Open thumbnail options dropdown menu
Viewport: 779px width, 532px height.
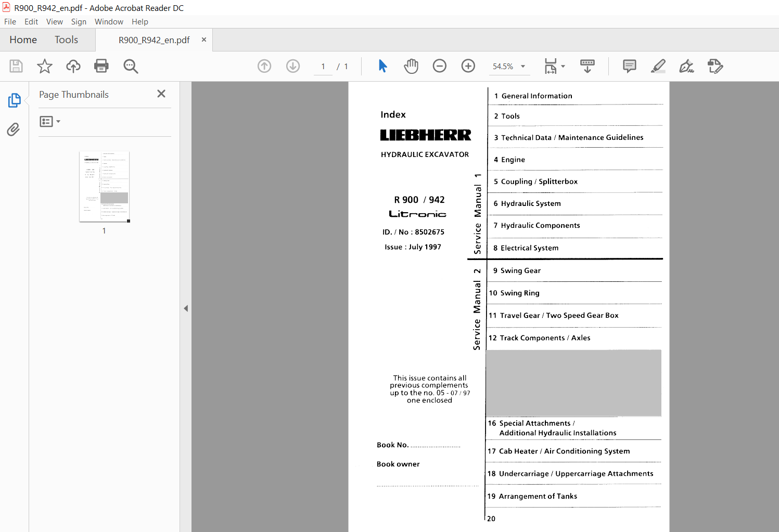(x=50, y=122)
